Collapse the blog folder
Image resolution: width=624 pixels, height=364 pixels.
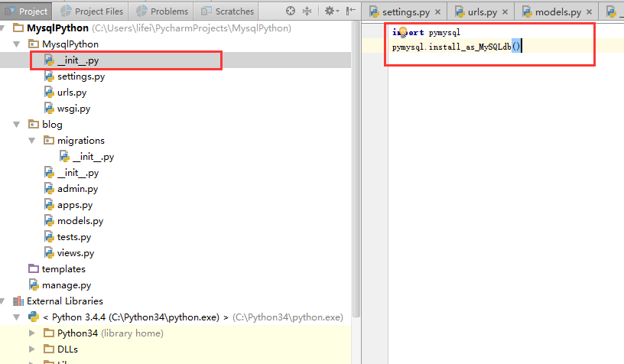tap(17, 125)
